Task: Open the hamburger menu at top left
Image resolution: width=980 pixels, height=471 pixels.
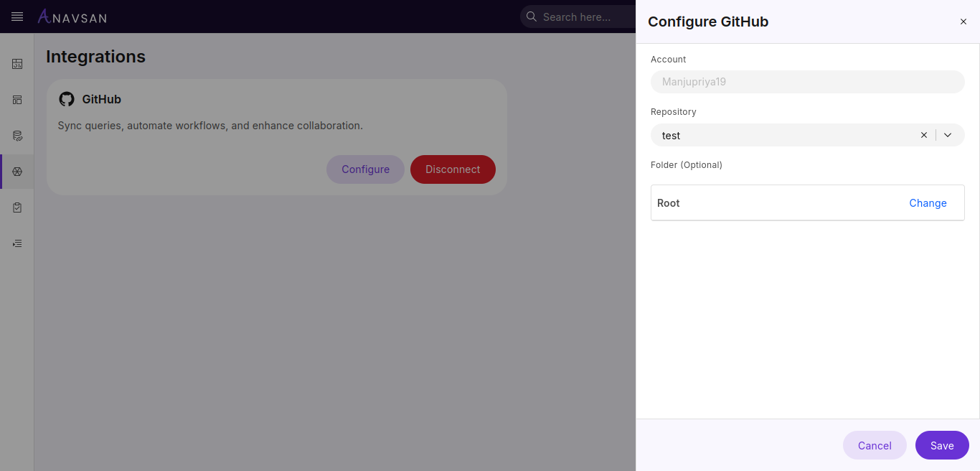Action: 17,17
